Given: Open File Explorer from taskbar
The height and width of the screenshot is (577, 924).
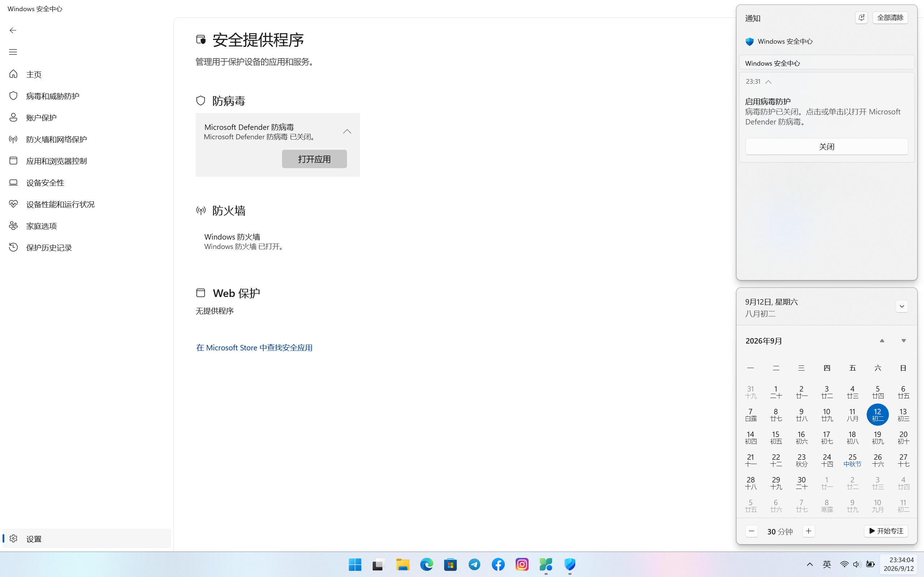Looking at the screenshot, I should click(x=403, y=564).
